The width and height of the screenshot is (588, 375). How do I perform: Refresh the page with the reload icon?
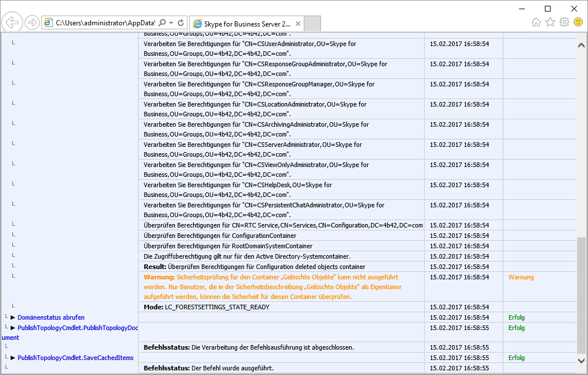tap(181, 23)
